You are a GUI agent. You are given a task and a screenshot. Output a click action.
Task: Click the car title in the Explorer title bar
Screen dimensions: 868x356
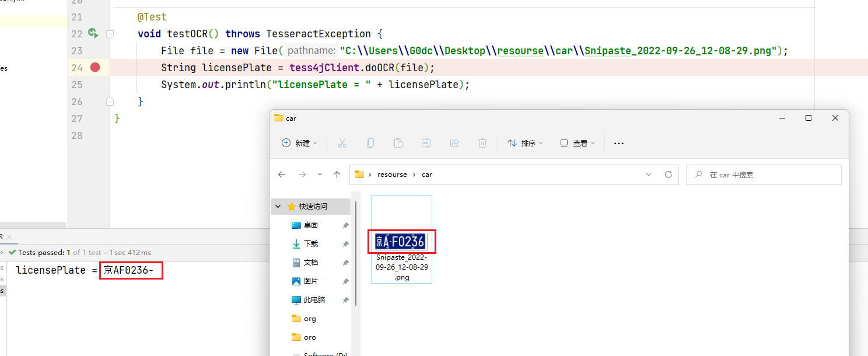pyautogui.click(x=291, y=118)
